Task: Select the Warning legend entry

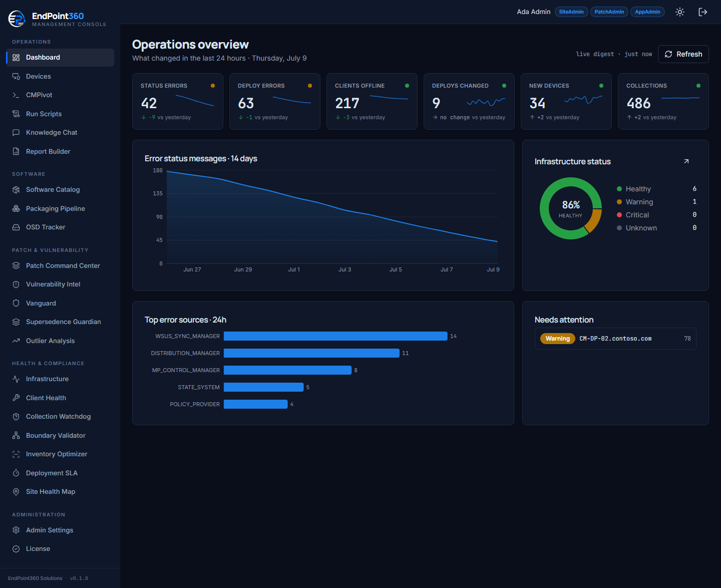Action: 656,202
